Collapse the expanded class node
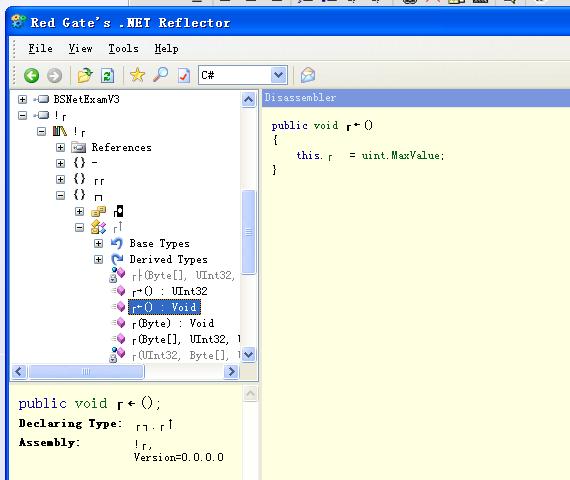This screenshot has width=570, height=480. [79, 227]
